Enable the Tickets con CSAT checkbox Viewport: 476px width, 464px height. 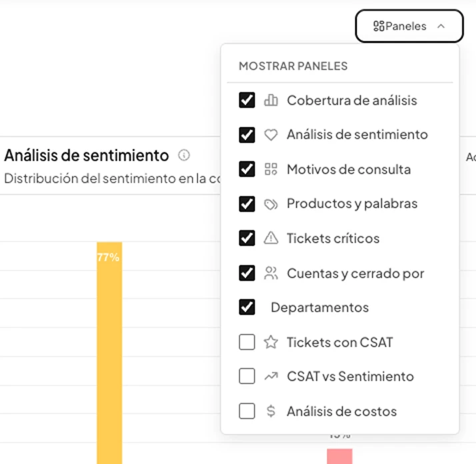pos(247,343)
